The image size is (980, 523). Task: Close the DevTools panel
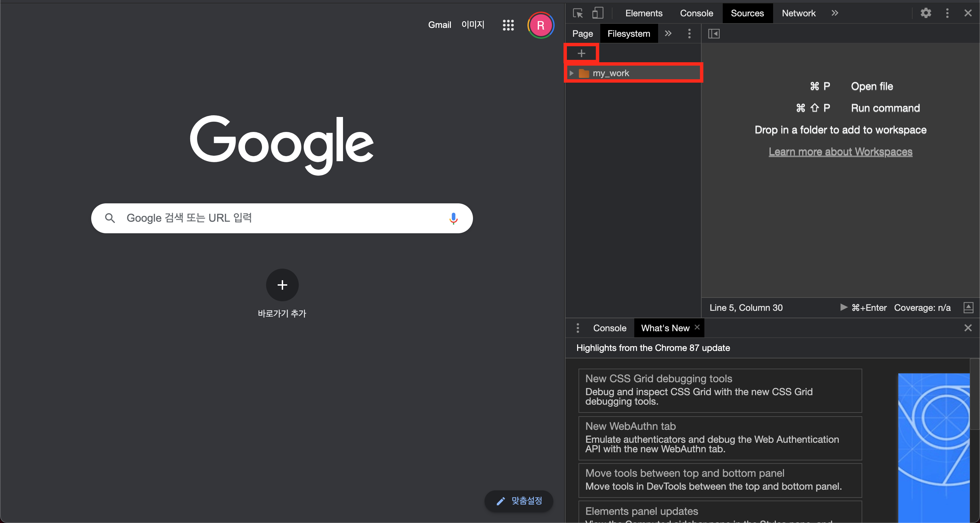pyautogui.click(x=968, y=13)
